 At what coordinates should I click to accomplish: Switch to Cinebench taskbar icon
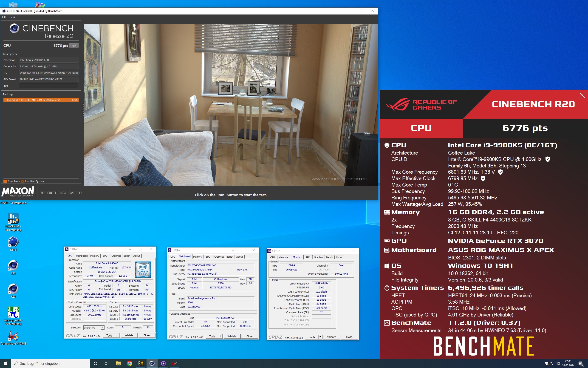point(152,363)
